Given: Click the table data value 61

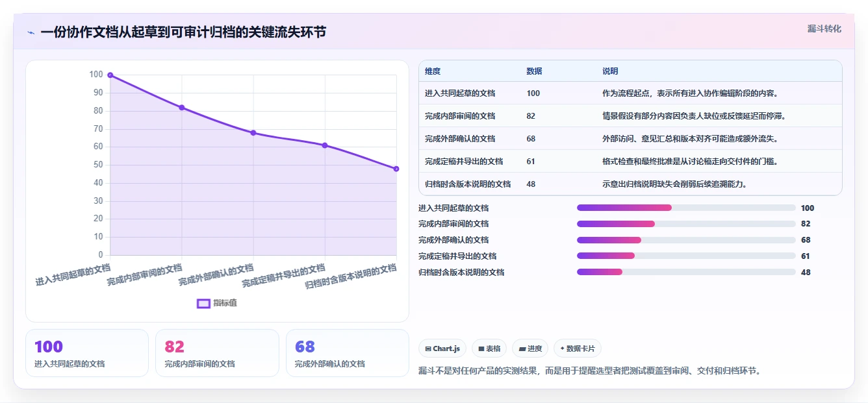Looking at the screenshot, I should point(531,162).
